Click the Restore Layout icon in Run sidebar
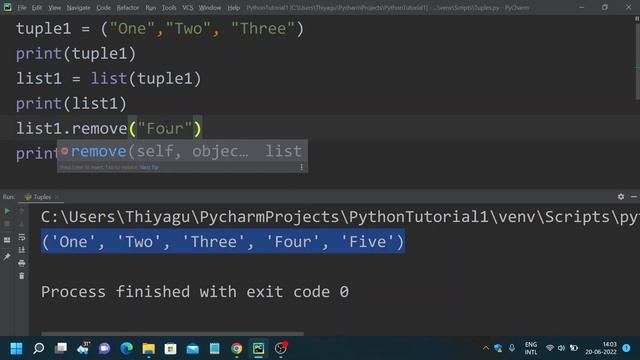Viewport: 640px width, 360px height. click(x=7, y=240)
